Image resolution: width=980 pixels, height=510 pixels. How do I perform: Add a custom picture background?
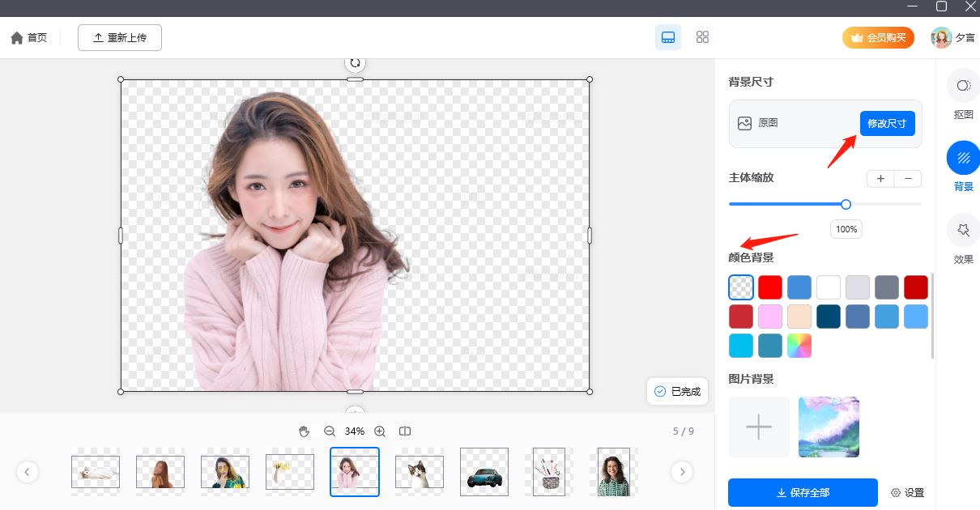coord(759,427)
